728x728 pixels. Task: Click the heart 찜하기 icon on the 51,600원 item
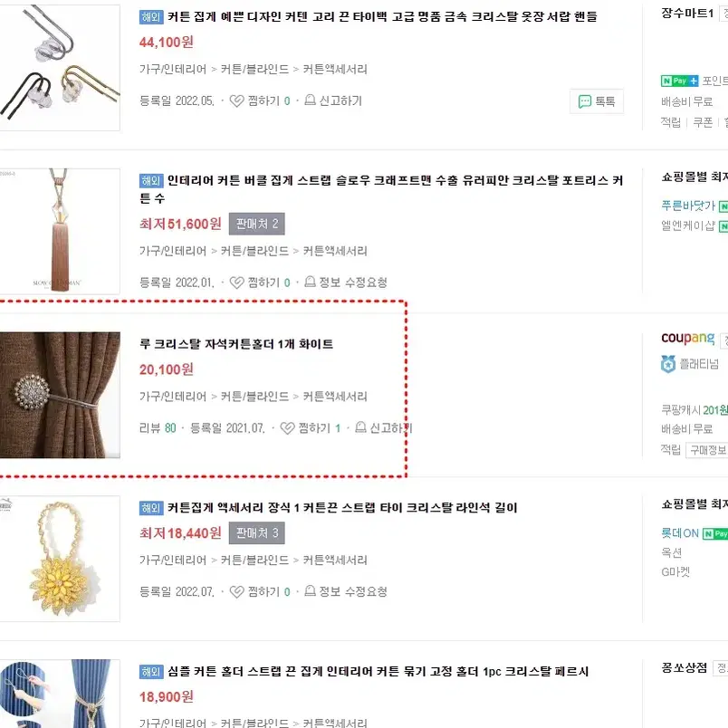[x=237, y=283]
